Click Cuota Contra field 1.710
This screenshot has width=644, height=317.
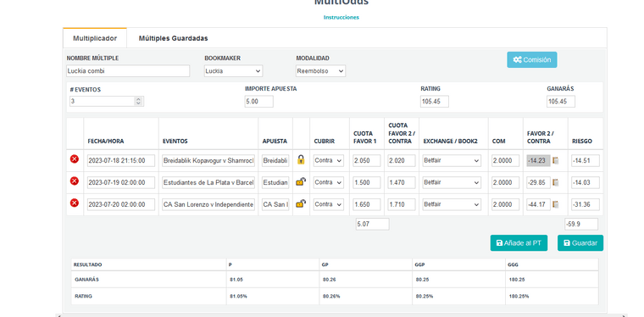(x=402, y=204)
